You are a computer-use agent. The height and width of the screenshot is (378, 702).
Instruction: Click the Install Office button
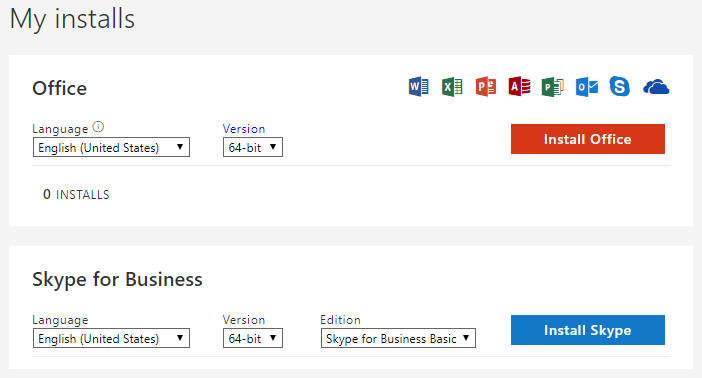coord(588,139)
